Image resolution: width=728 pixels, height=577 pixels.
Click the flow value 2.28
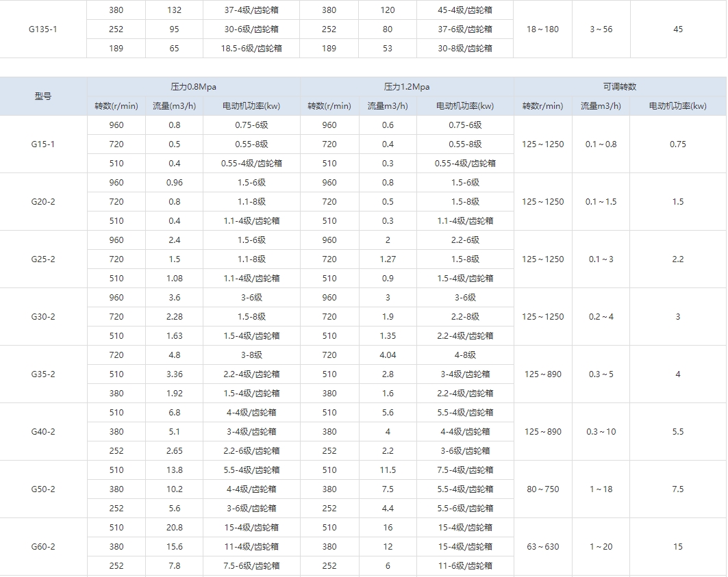coord(174,317)
